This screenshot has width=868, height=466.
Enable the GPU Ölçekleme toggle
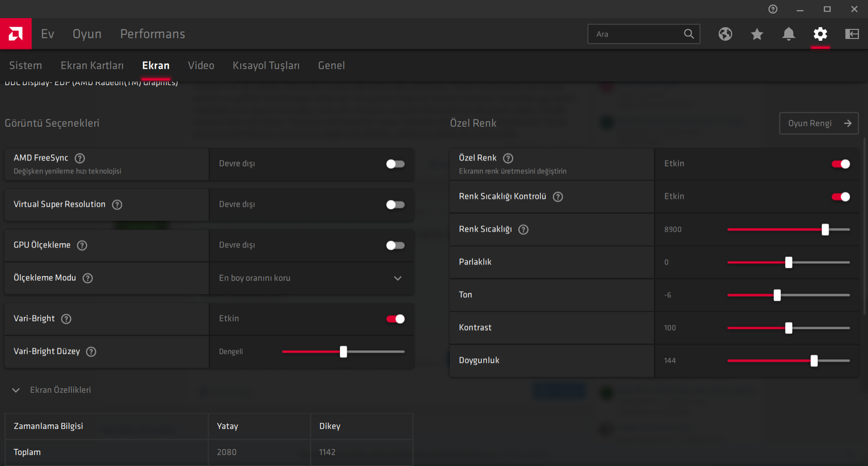tap(395, 245)
